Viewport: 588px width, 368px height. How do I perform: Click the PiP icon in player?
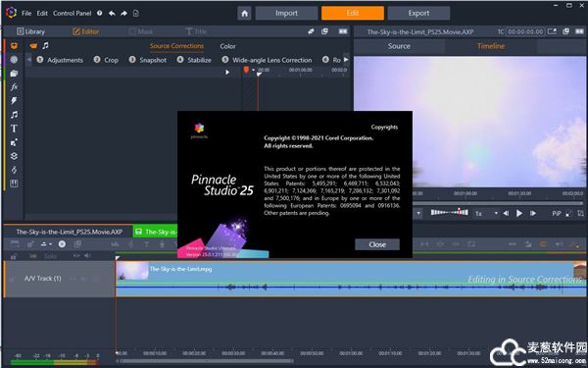click(557, 213)
